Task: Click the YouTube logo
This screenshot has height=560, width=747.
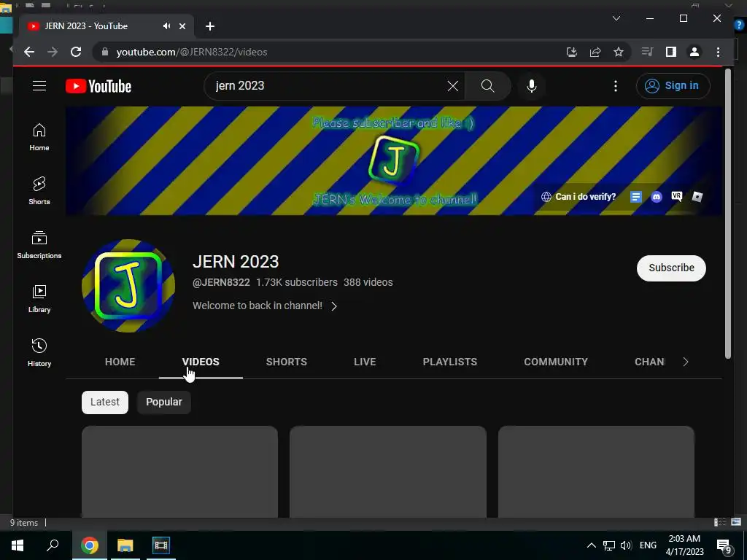Action: pos(98,86)
